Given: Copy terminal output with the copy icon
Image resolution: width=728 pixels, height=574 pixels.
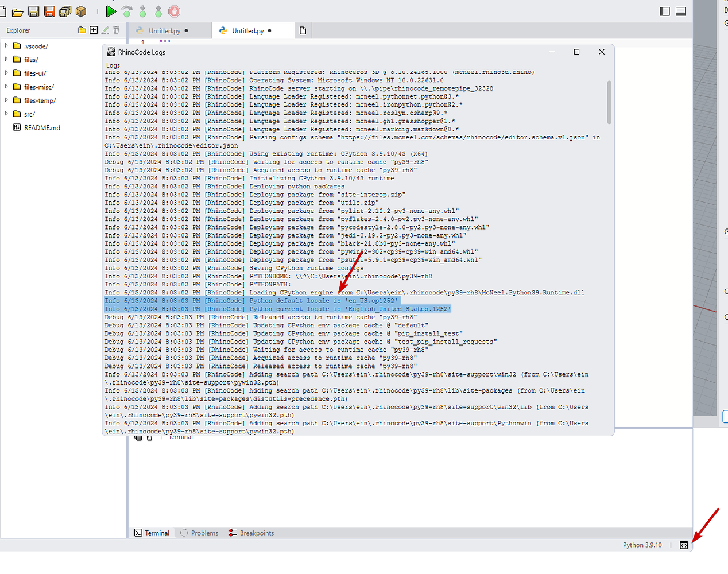Looking at the screenshot, I should (x=138, y=437).
